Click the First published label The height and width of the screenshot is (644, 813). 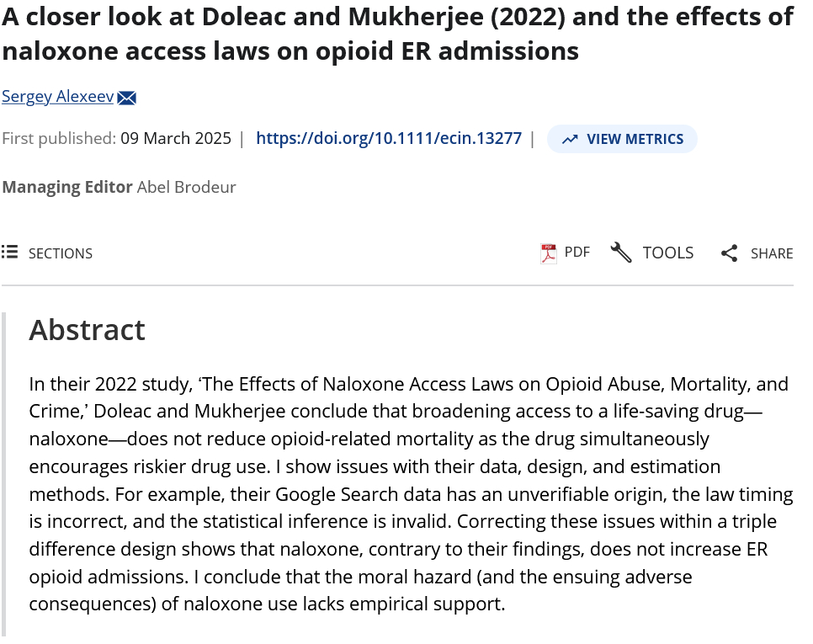click(x=59, y=139)
